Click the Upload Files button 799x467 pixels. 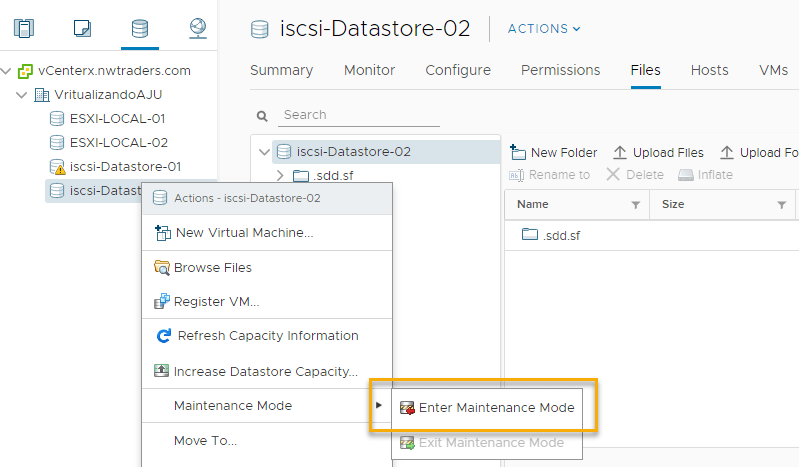[x=658, y=152]
